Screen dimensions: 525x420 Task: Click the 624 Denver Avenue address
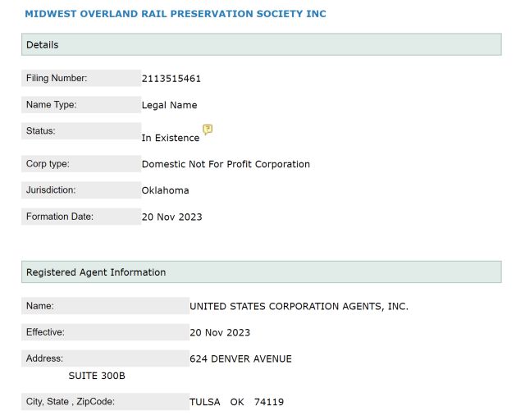point(240,359)
